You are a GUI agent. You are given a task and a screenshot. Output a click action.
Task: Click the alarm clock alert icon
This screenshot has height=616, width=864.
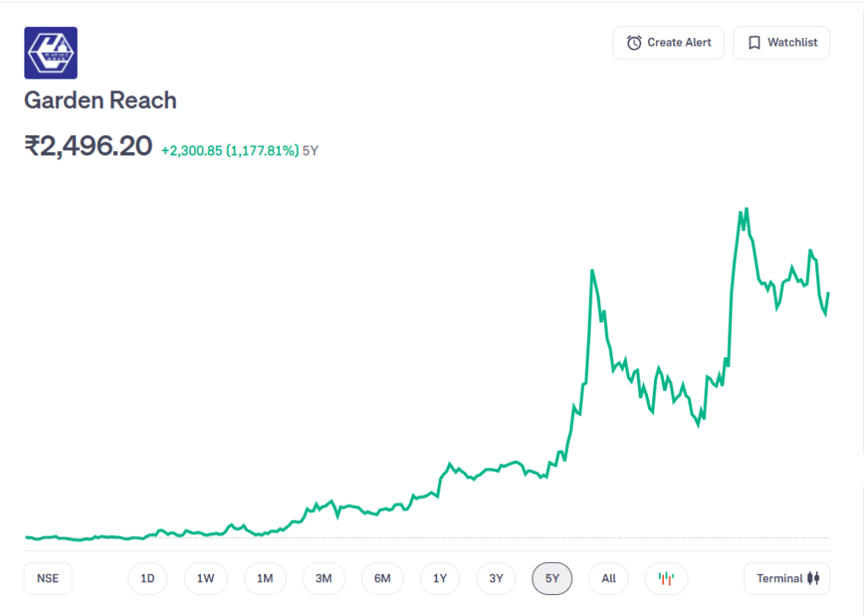coord(634,42)
